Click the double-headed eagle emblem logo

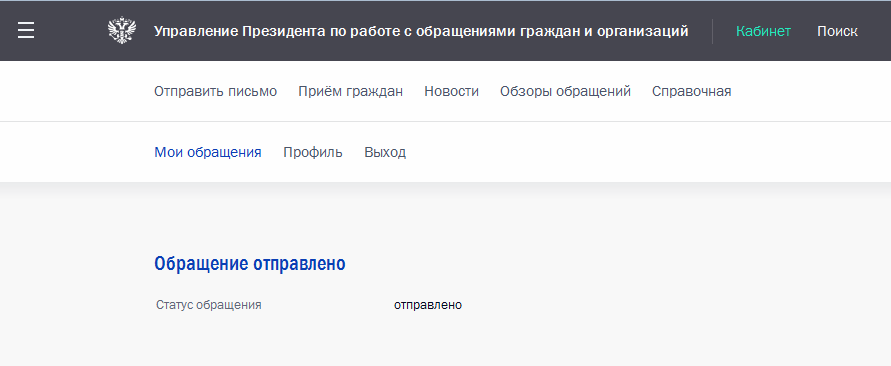122,31
